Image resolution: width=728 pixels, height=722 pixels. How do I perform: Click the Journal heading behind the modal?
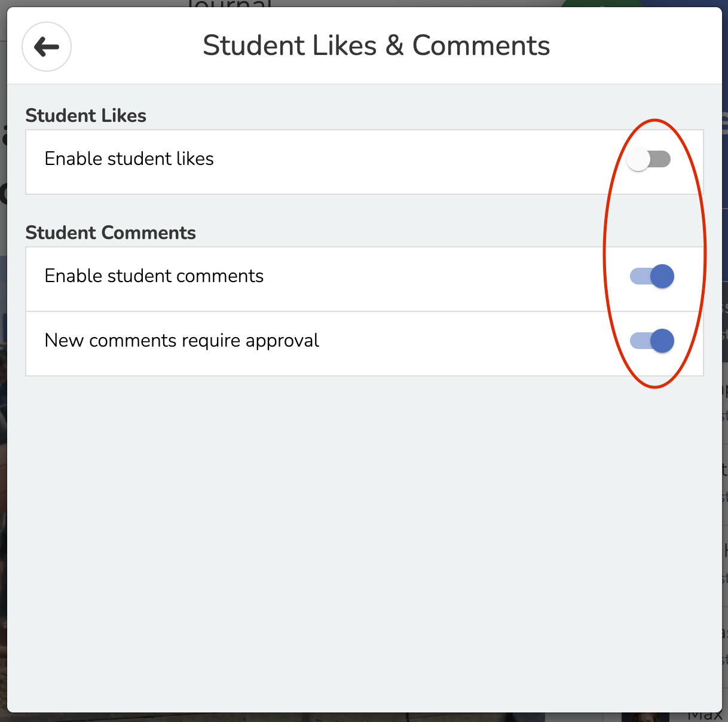pyautogui.click(x=230, y=5)
